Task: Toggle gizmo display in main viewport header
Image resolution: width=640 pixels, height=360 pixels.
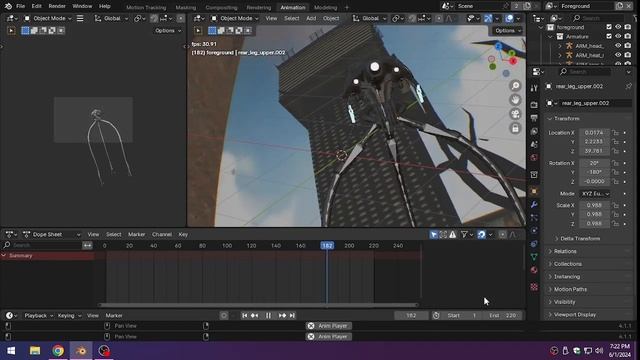Action: pyautogui.click(x=488, y=18)
